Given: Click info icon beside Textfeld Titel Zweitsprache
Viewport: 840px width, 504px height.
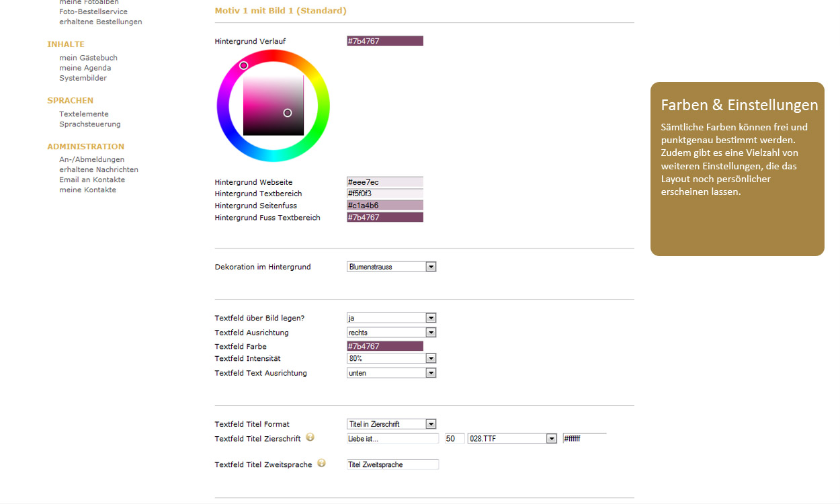Looking at the screenshot, I should (321, 463).
